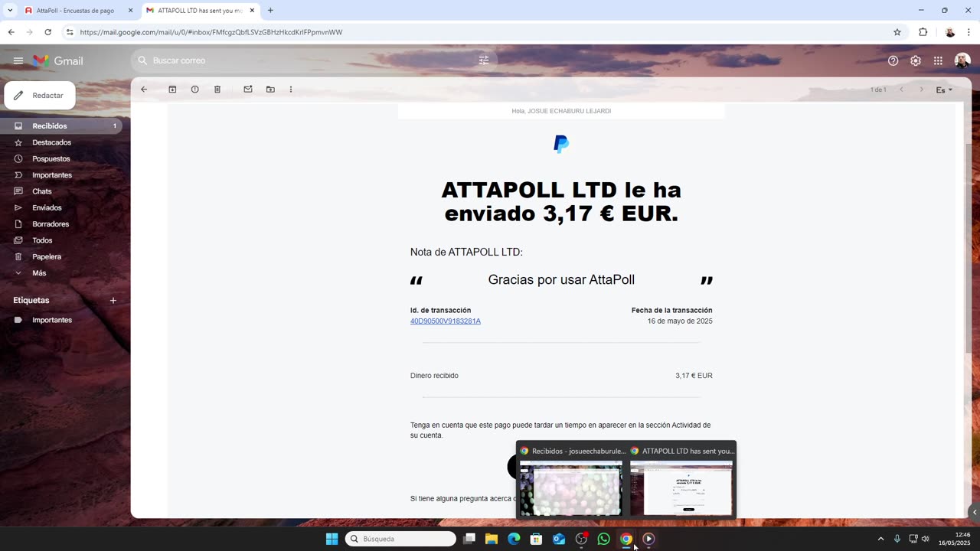The image size is (980, 551).
Task: Open Windows Start menu
Action: tap(332, 539)
